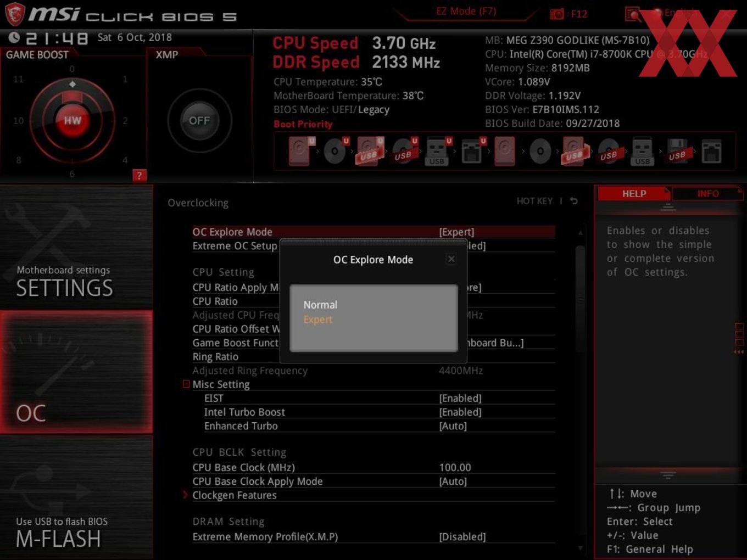Open M-FLASH to flash BIOS from USB
Viewport: 747px width, 560px height.
[x=76, y=497]
